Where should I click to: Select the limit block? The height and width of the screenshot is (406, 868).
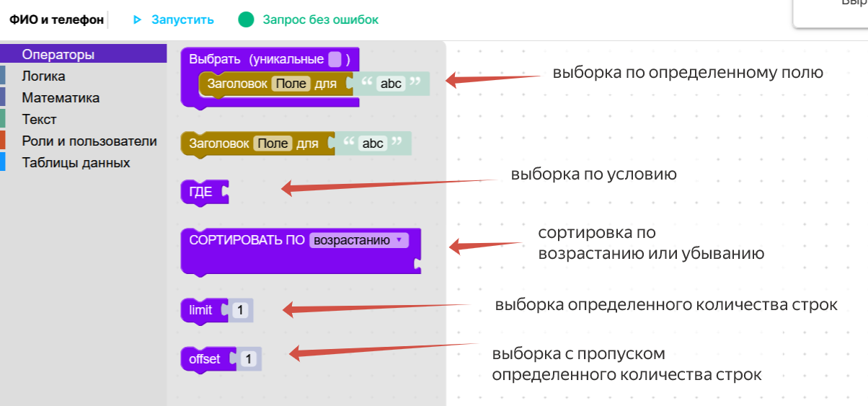click(x=200, y=310)
